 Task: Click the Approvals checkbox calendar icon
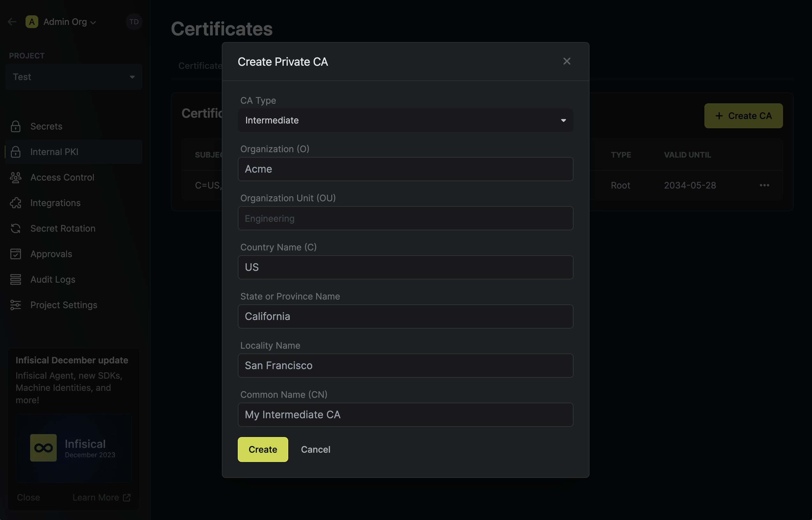pyautogui.click(x=16, y=254)
